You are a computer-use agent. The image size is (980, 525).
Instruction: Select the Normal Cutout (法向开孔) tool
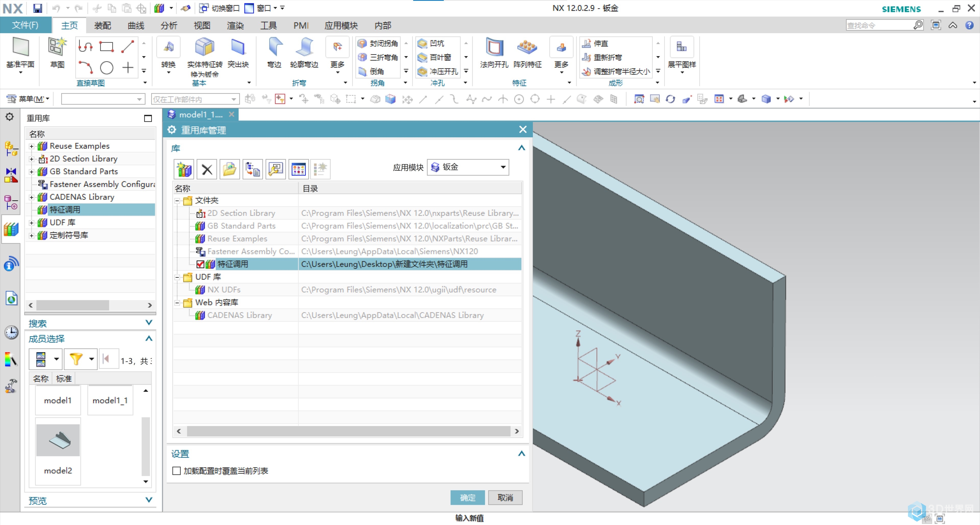[494, 53]
